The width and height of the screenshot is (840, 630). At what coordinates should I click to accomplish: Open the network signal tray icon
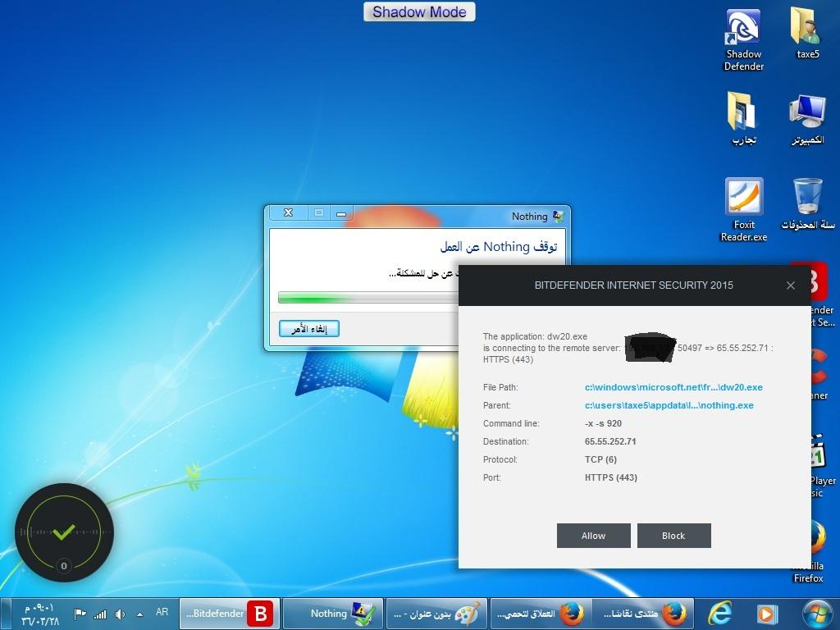[100, 614]
